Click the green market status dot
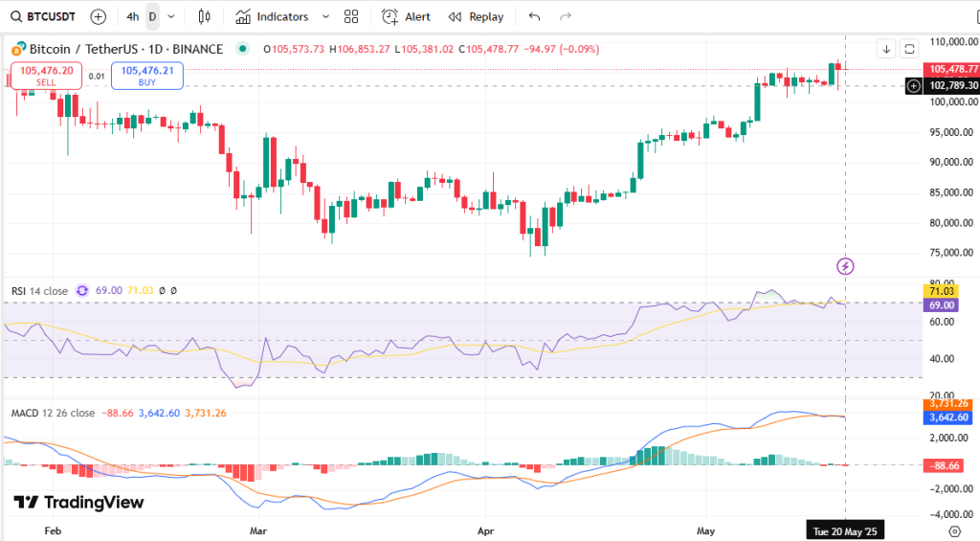 point(242,49)
